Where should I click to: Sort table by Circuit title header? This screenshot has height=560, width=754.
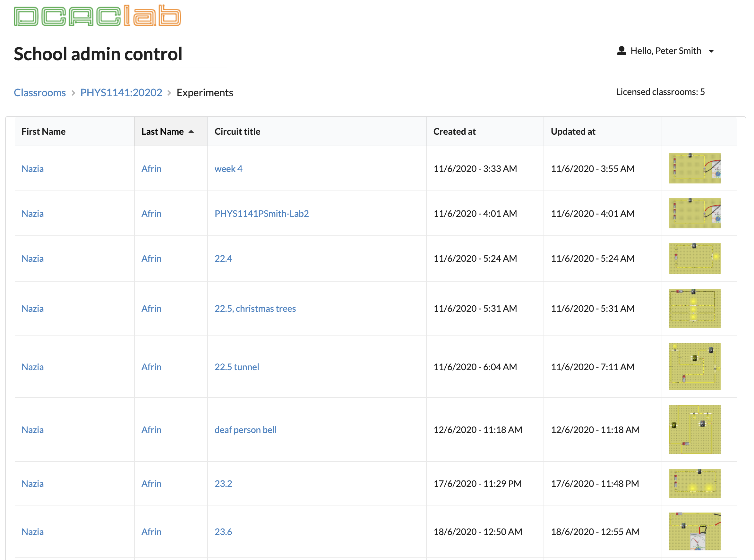click(x=237, y=132)
